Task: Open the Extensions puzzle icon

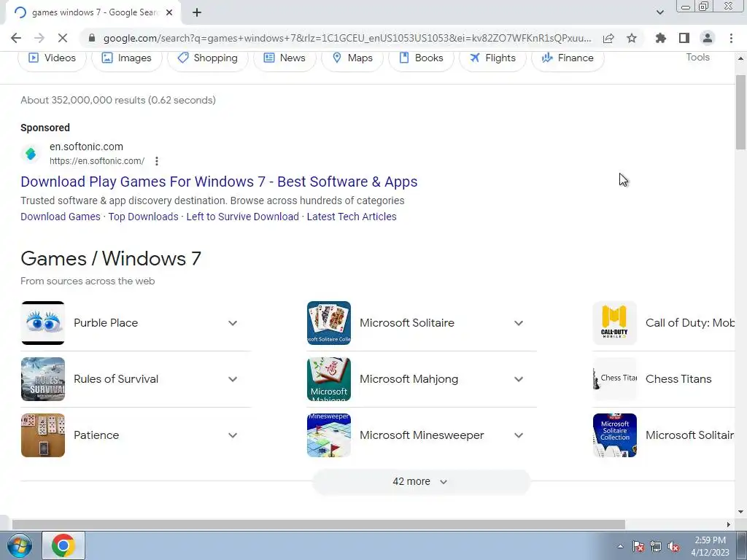Action: pyautogui.click(x=661, y=38)
